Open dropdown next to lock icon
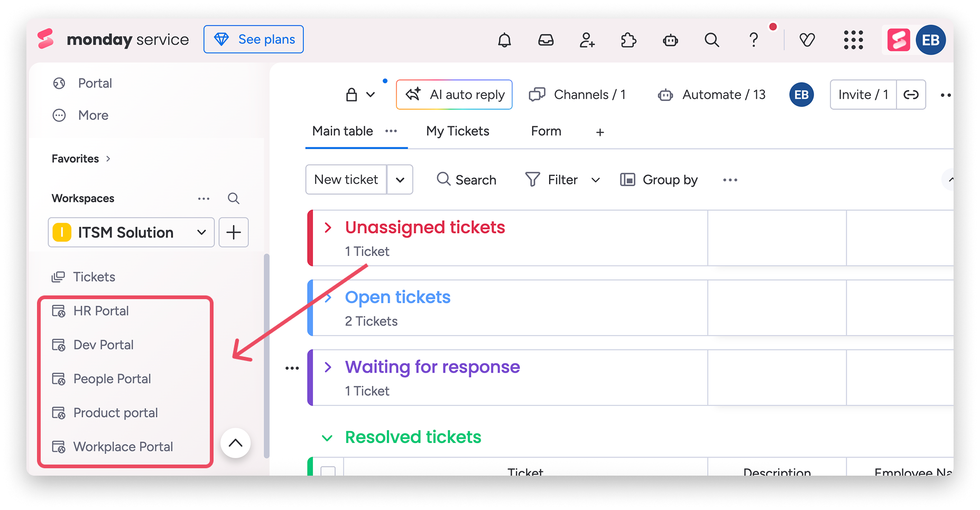 [x=371, y=95]
